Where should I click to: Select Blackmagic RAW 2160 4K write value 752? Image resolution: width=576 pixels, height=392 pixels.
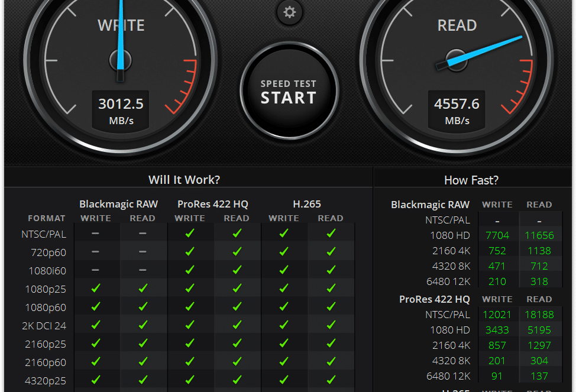pos(497,251)
